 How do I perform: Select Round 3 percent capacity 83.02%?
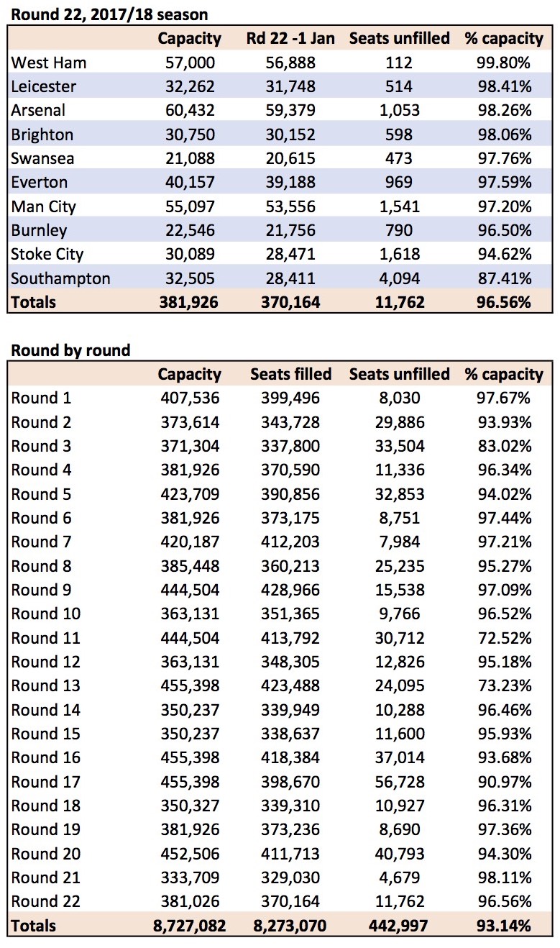coord(504,446)
